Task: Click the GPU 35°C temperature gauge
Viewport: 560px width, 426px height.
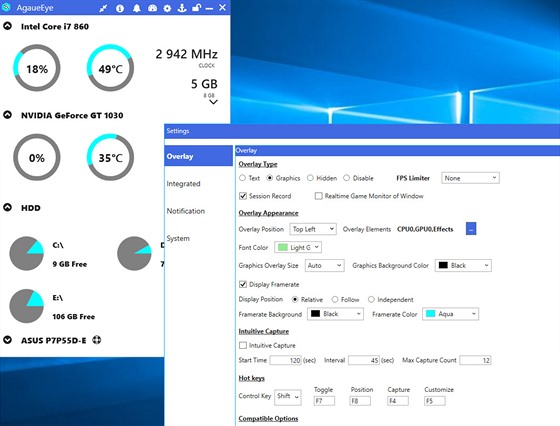Action: pyautogui.click(x=110, y=157)
